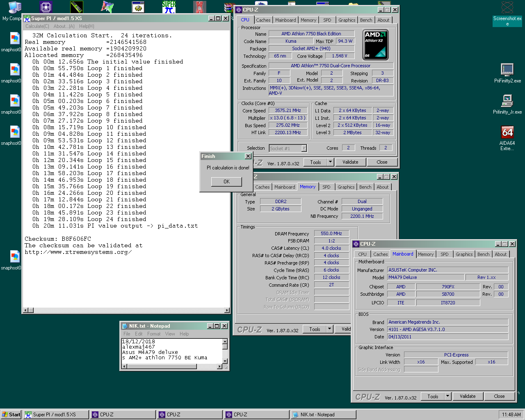Click OK in the Finish dialog
525x420 pixels.
pyautogui.click(x=226, y=182)
